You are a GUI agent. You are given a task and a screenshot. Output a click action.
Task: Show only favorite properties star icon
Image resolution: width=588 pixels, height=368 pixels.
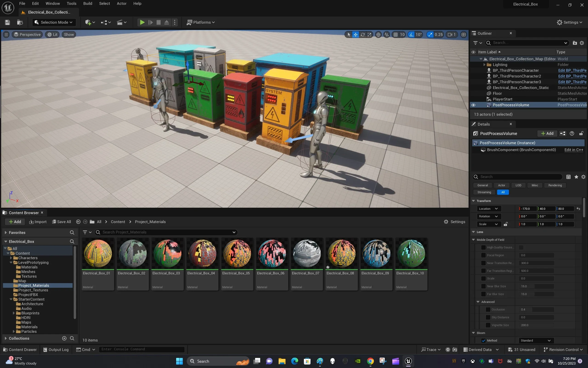[576, 177]
